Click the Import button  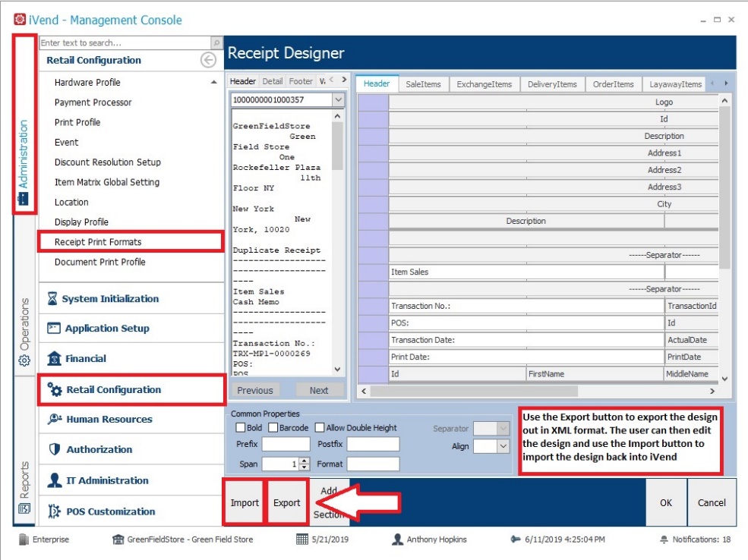coord(245,503)
